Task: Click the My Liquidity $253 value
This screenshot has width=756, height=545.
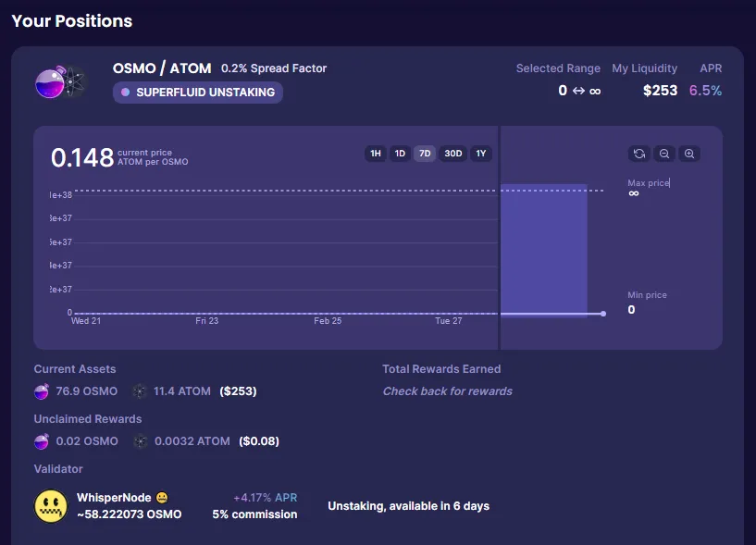Action: 660,91
